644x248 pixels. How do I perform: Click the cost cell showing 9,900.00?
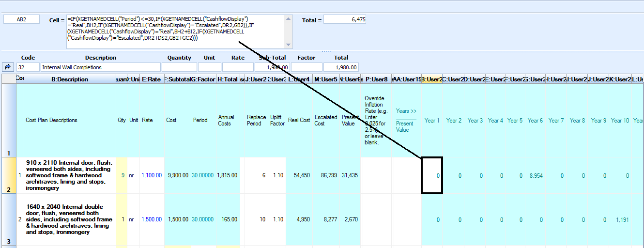[x=177, y=175]
